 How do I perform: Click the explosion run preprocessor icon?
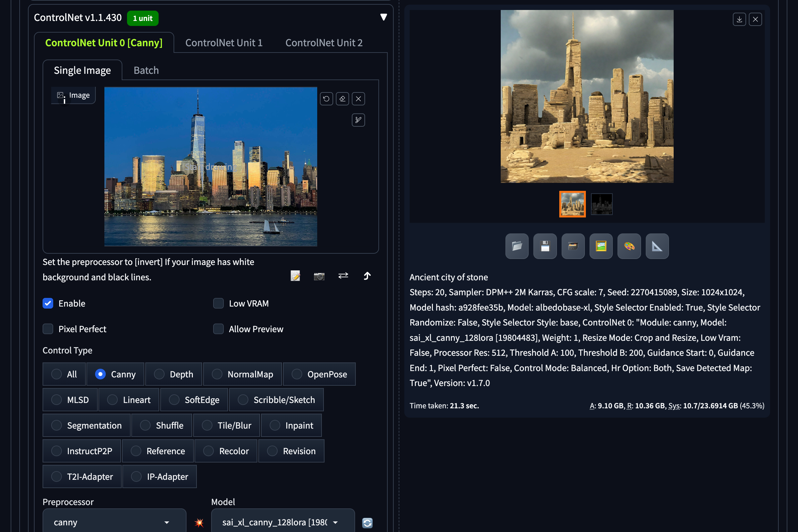pyautogui.click(x=199, y=522)
